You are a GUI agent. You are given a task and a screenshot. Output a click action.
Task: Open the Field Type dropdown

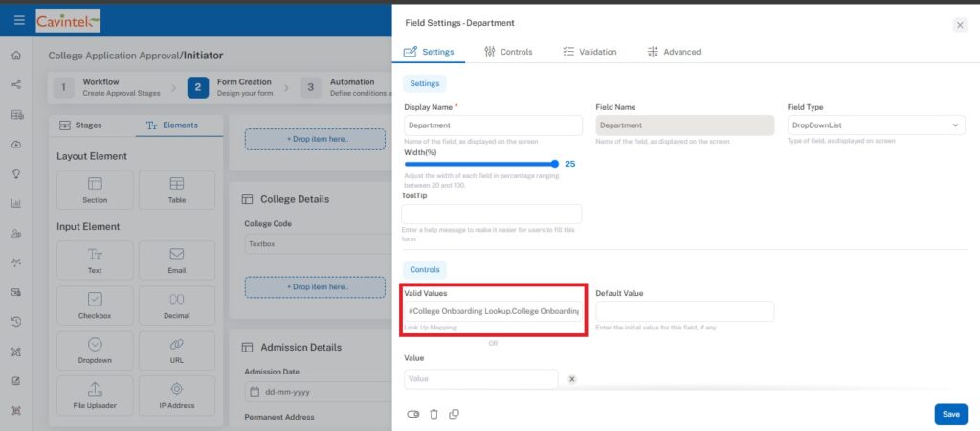coord(876,125)
